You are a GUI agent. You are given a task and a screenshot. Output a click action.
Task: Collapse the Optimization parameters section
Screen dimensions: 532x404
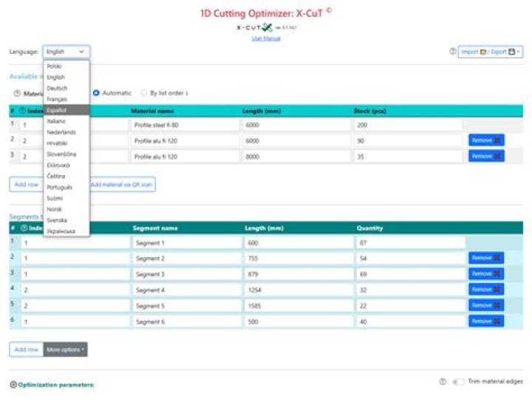click(x=13, y=385)
